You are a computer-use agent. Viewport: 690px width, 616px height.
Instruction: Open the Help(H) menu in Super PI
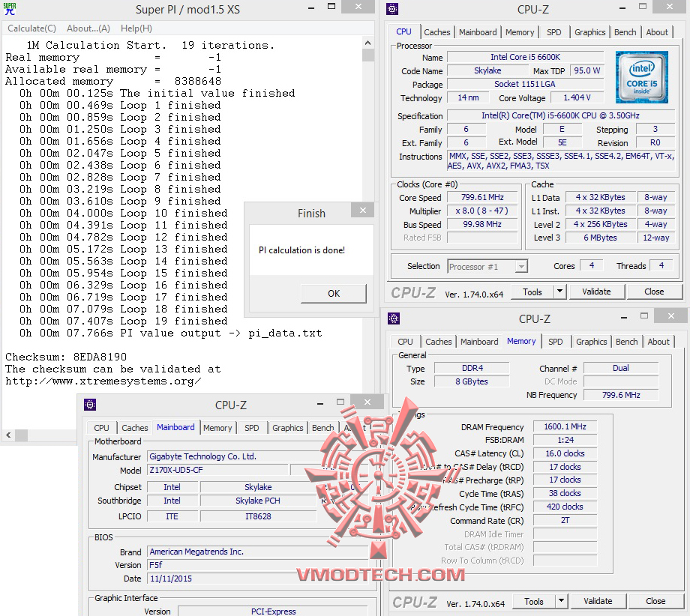136,28
